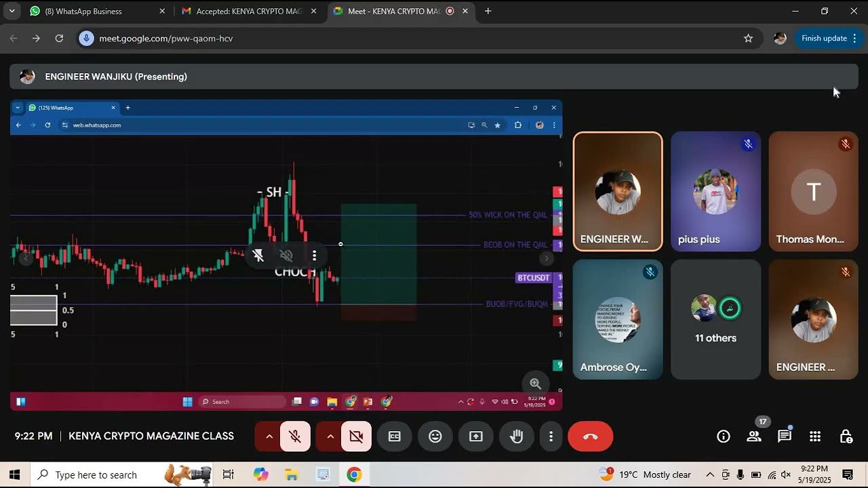Expand audio settings chevron beside microphone
This screenshot has height=488, width=868.
point(269,436)
